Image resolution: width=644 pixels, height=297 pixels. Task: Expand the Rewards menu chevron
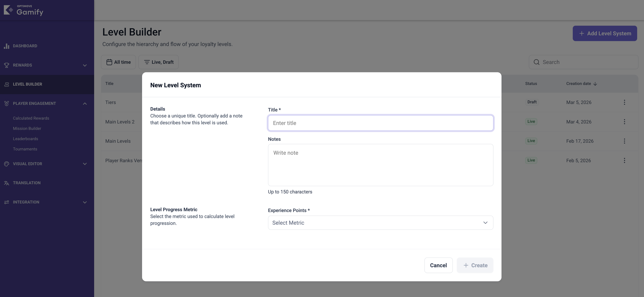[x=85, y=65]
